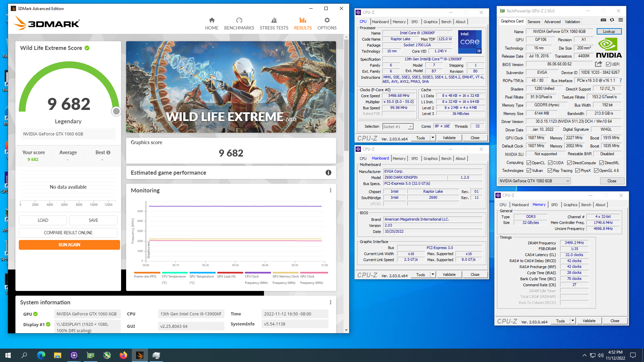
Task: Click Close button in GPU-Z
Action: pos(611,181)
